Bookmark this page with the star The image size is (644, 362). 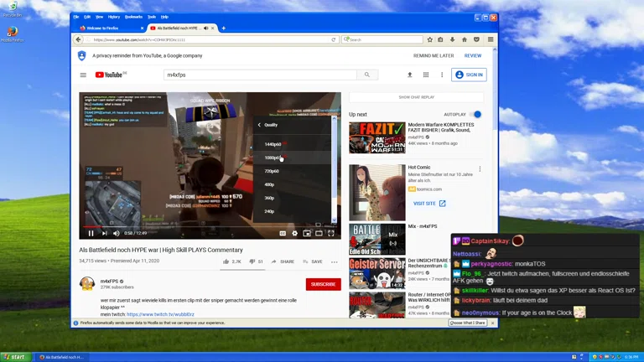click(x=429, y=40)
